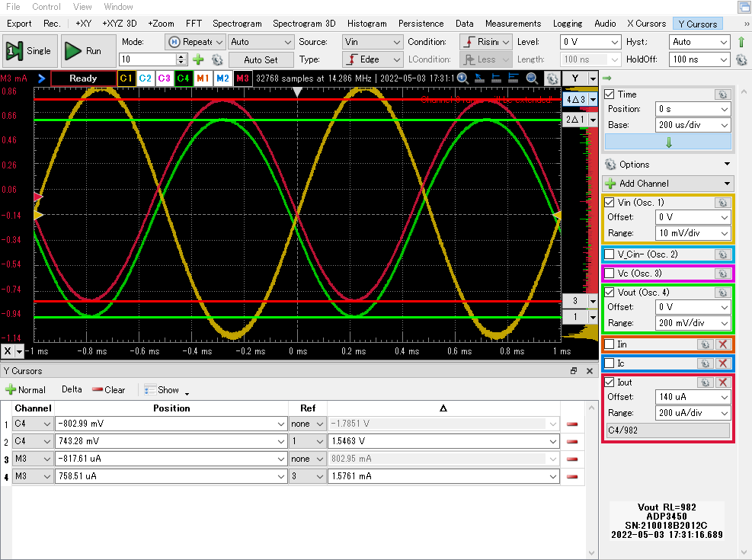Screen dimensions: 752x560
Task: Open plot settings gear in the scope toolbar
Action: pyautogui.click(x=552, y=78)
